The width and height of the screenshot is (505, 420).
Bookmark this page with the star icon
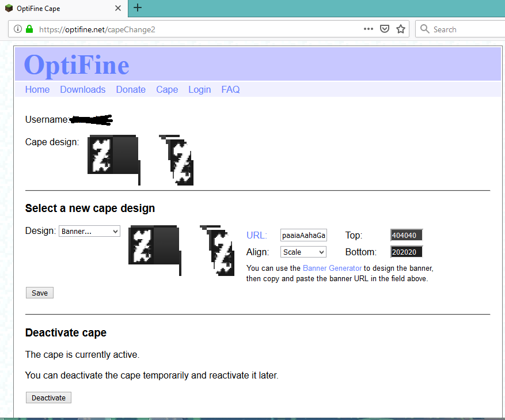click(401, 29)
